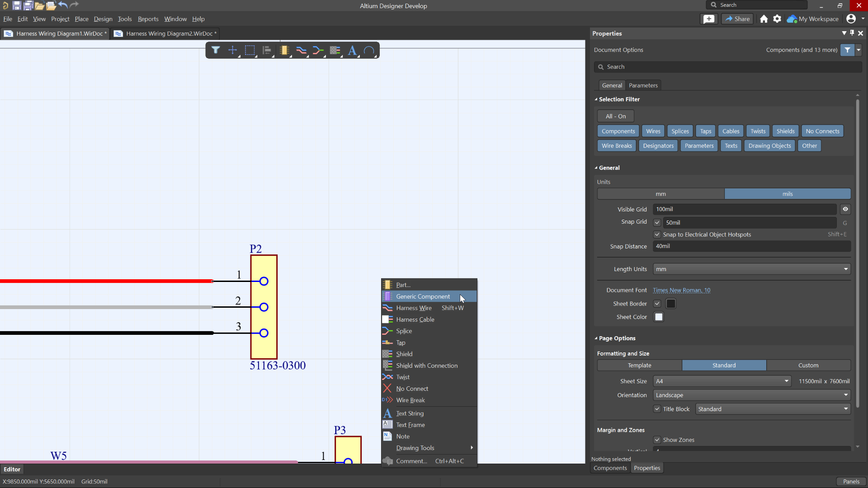
Task: Click the Properties panel search field
Action: pyautogui.click(x=728, y=67)
